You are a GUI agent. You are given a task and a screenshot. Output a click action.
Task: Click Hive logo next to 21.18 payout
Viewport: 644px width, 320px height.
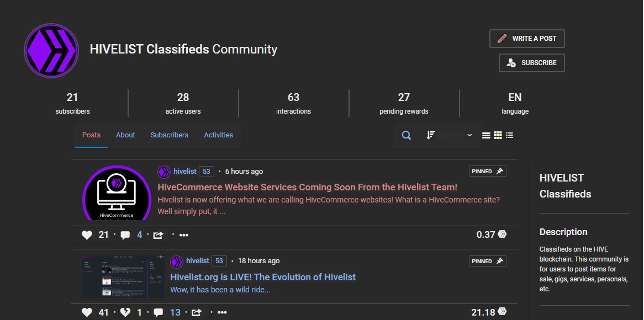pos(502,312)
